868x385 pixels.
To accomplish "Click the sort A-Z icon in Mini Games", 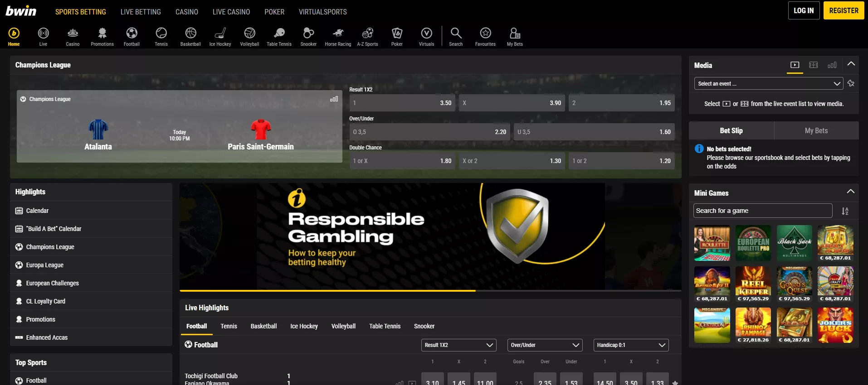I will tap(845, 211).
